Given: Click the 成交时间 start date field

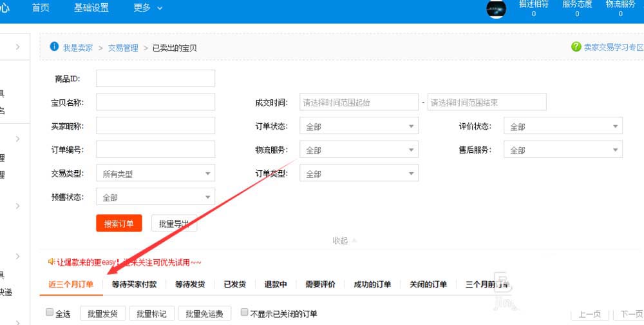Looking at the screenshot, I should tap(359, 103).
